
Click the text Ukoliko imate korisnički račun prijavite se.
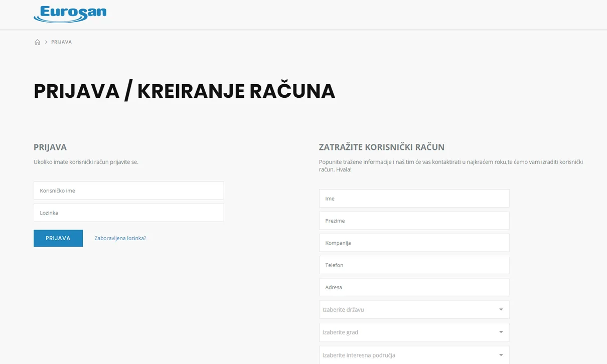tap(86, 162)
